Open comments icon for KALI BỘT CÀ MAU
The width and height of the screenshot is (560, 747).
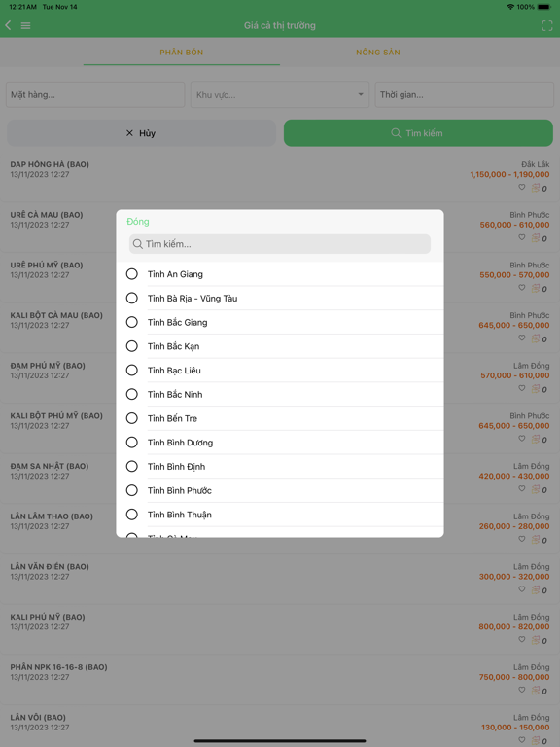point(536,338)
